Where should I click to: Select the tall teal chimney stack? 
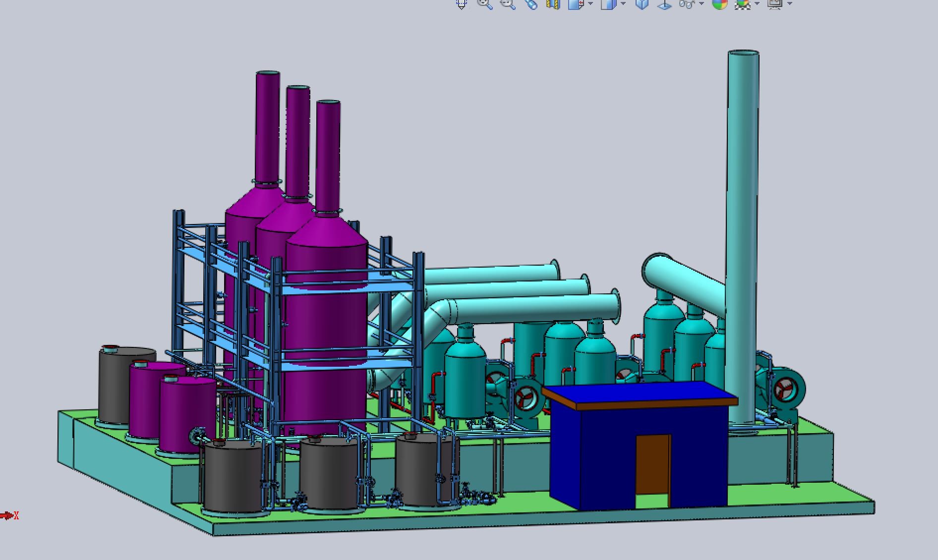point(743,198)
